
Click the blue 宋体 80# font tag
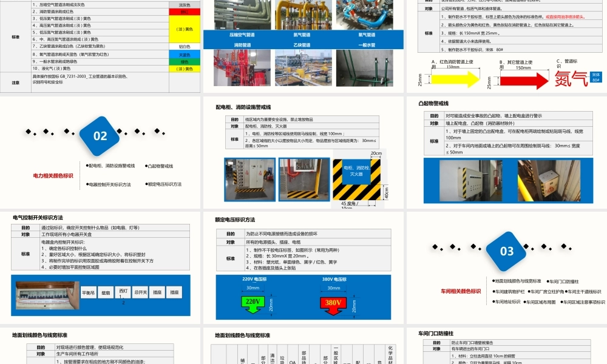596,78
